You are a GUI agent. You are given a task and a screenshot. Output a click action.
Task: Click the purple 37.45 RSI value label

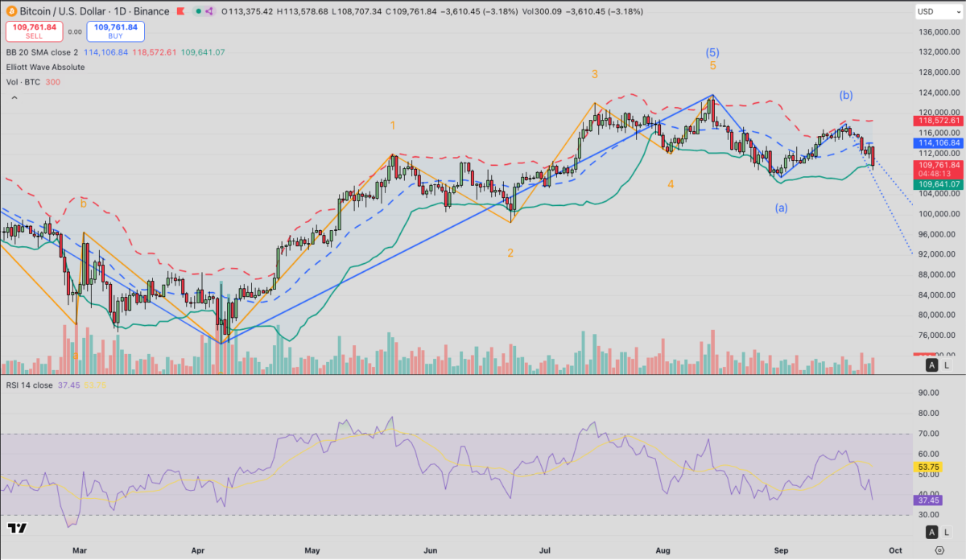928,500
